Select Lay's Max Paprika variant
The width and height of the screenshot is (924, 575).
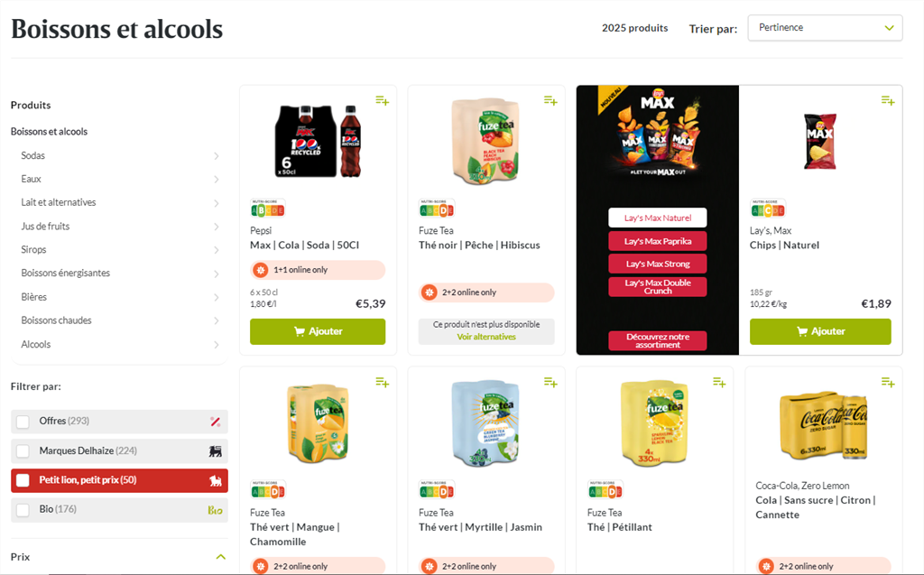[x=658, y=241]
